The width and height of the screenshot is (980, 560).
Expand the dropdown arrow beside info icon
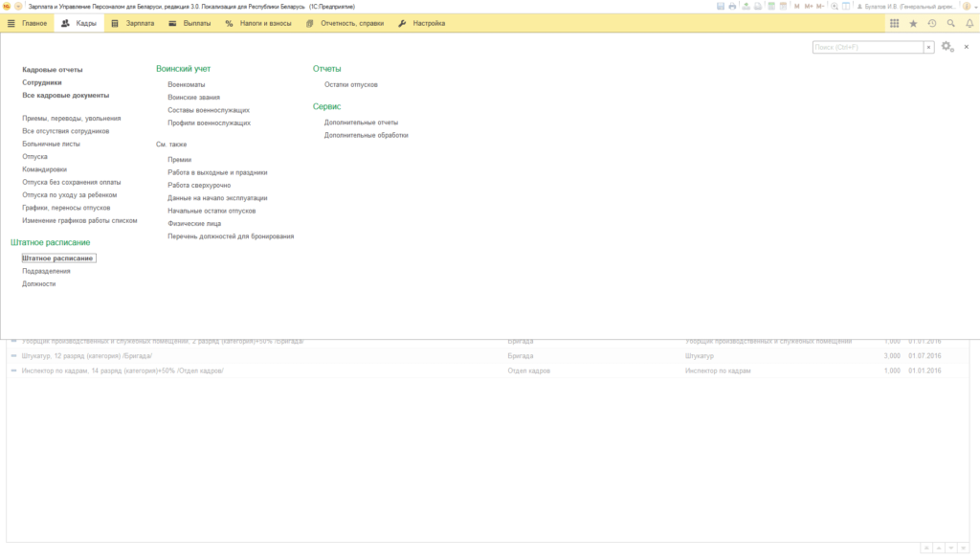(x=975, y=7)
